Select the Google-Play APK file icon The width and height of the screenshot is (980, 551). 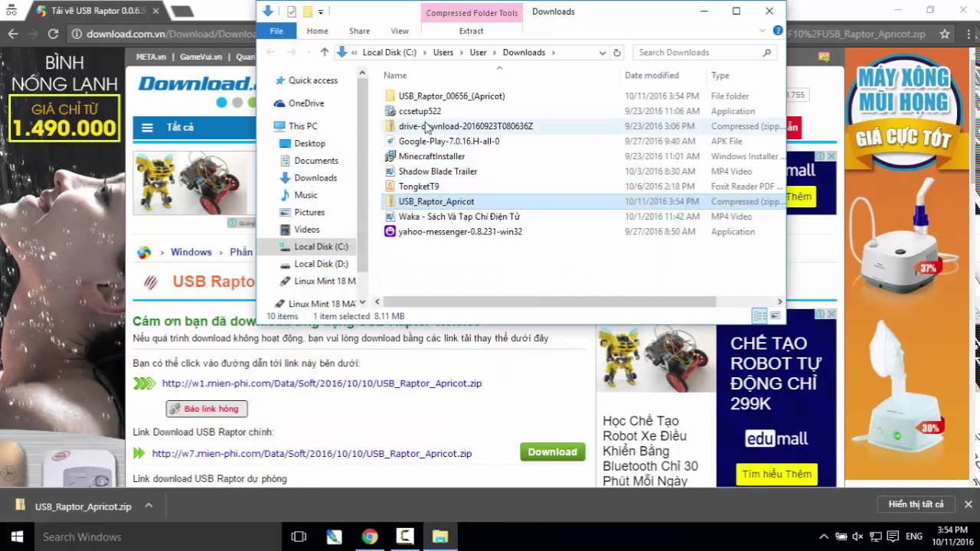390,141
